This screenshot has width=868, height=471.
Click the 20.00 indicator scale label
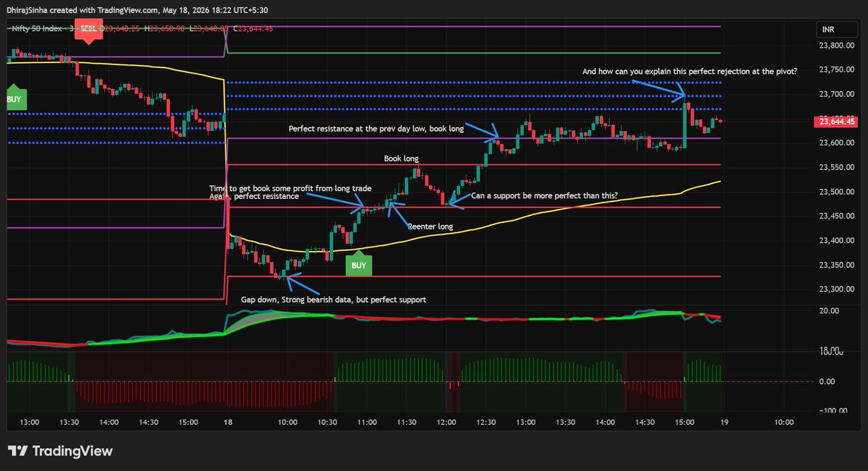[828, 311]
